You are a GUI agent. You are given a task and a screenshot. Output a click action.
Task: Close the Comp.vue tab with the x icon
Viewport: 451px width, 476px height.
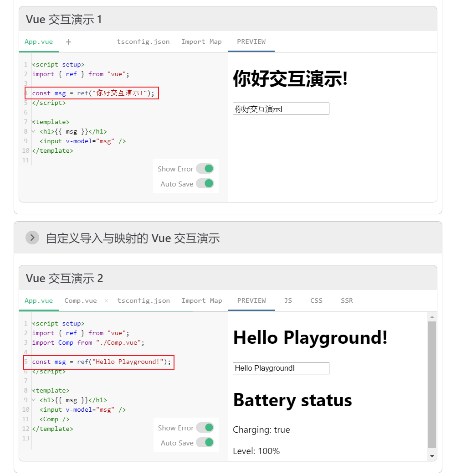[x=106, y=301]
